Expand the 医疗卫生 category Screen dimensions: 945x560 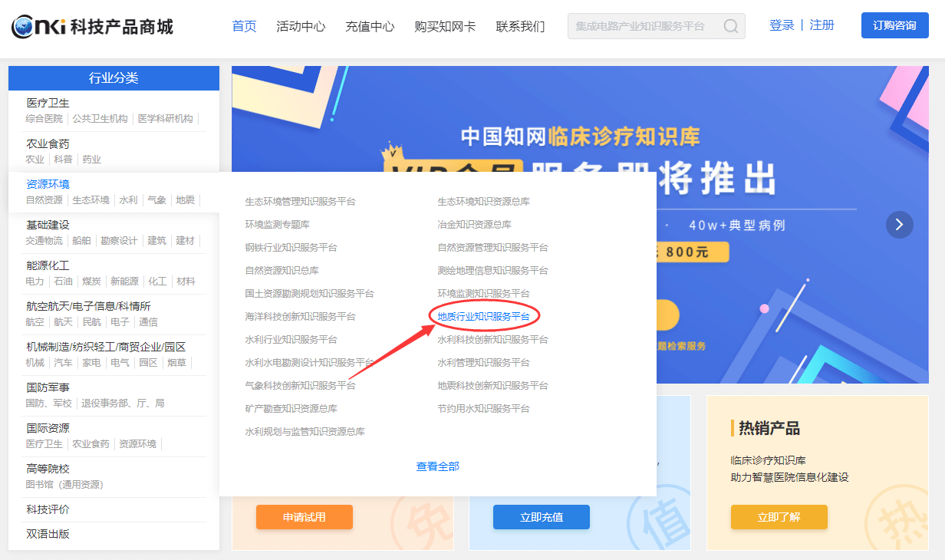pyautogui.click(x=48, y=103)
